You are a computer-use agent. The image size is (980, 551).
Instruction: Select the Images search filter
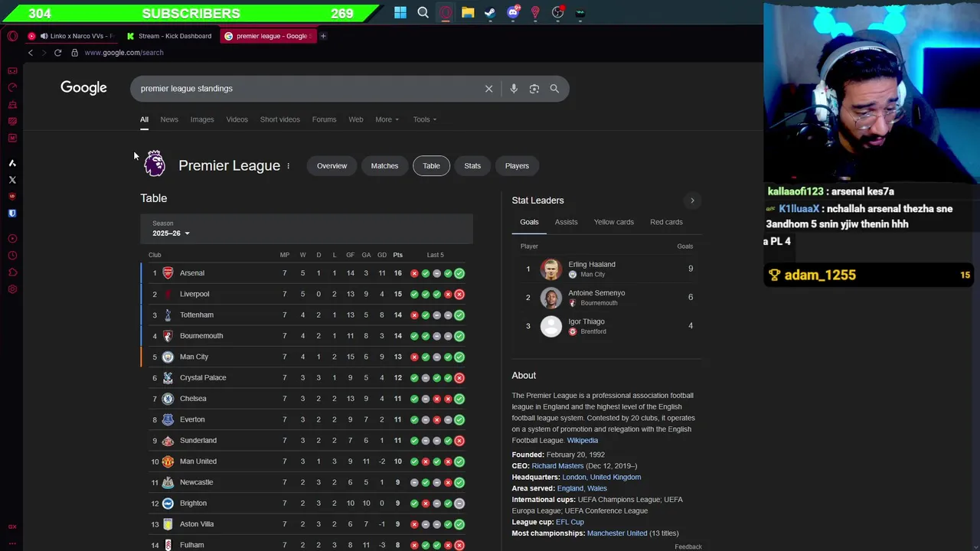[202, 119]
